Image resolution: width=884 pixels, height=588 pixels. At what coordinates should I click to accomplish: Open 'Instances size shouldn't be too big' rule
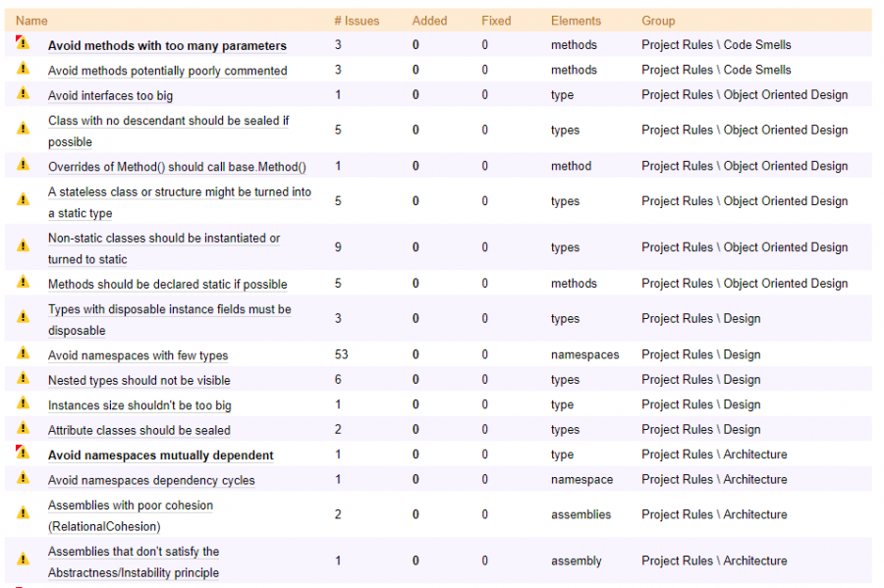pyautogui.click(x=139, y=405)
